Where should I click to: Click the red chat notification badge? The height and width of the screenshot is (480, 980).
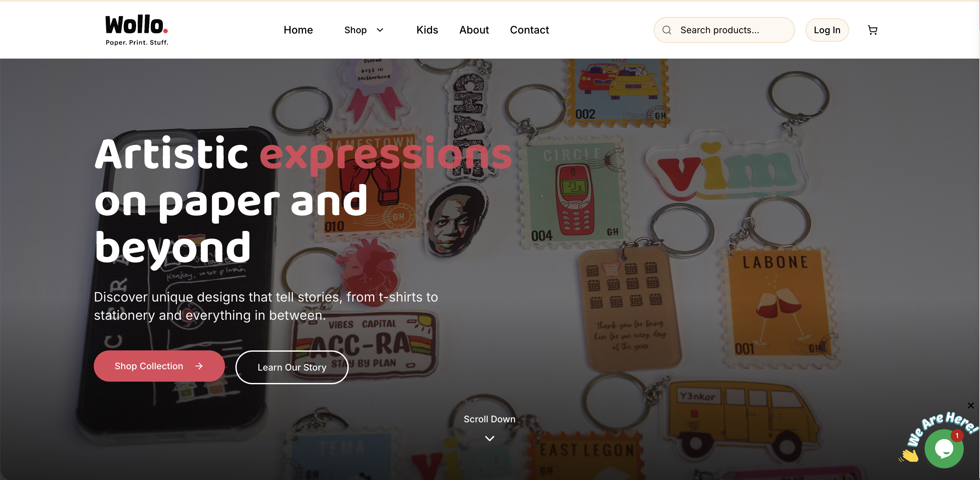(x=957, y=435)
